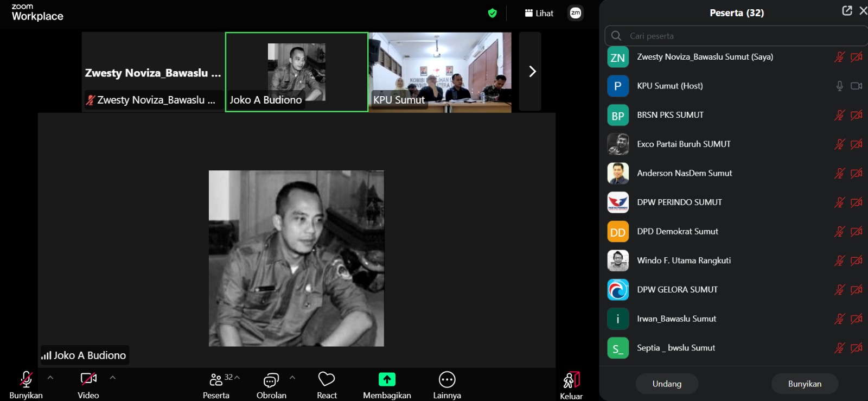The height and width of the screenshot is (401, 868).
Task: Select Zwesty Noviza_Bawaslu video tile
Action: pos(153,72)
